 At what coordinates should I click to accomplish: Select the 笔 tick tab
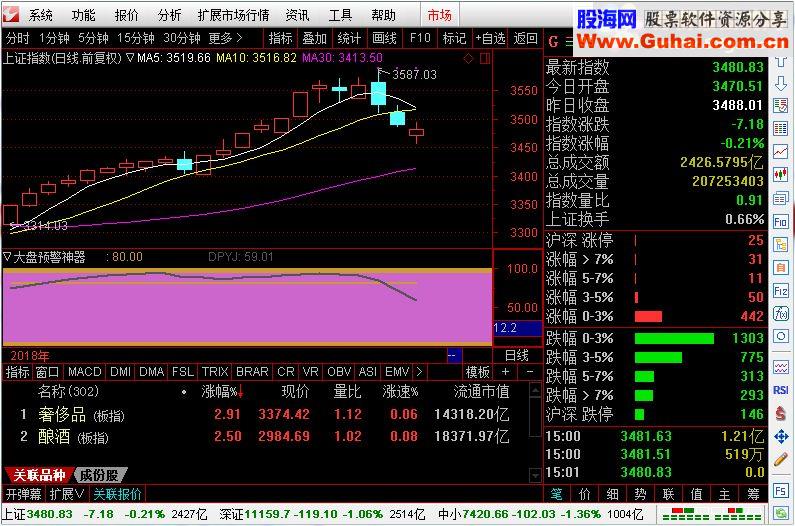tap(556, 494)
